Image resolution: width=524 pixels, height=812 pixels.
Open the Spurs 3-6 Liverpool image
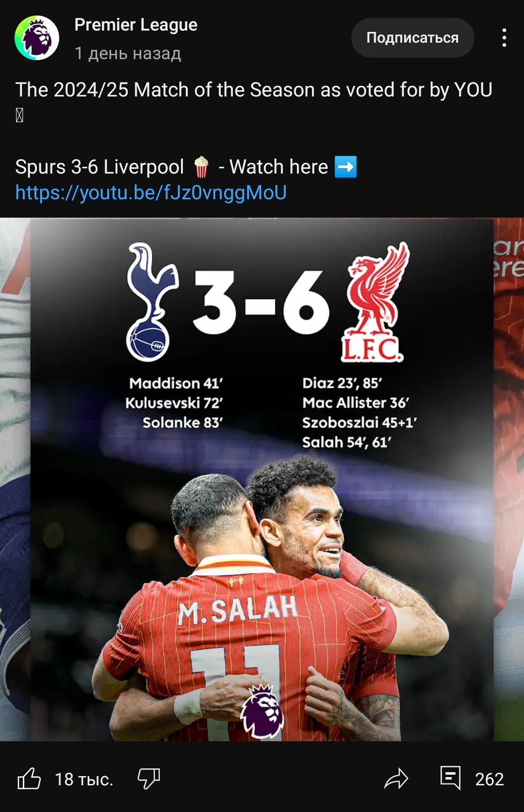(x=262, y=479)
